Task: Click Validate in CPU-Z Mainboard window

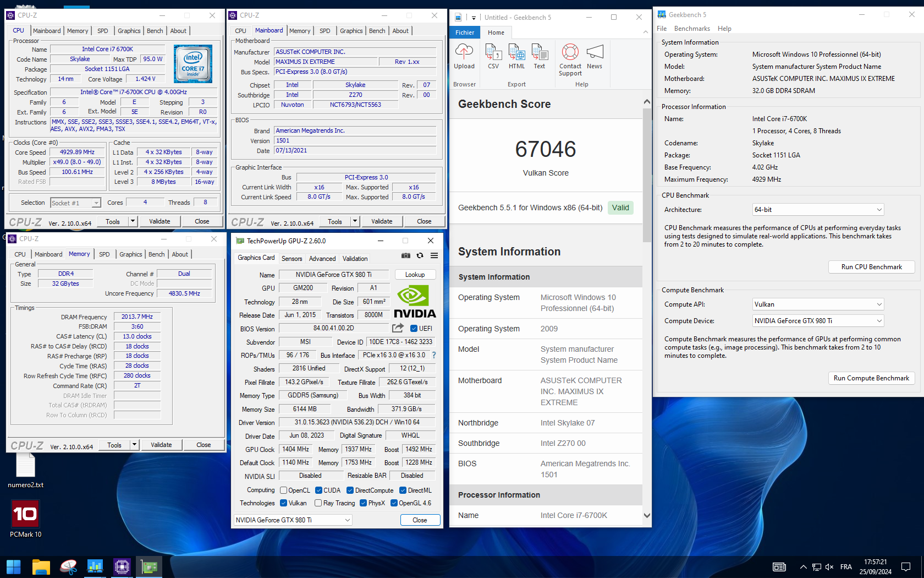Action: (382, 221)
